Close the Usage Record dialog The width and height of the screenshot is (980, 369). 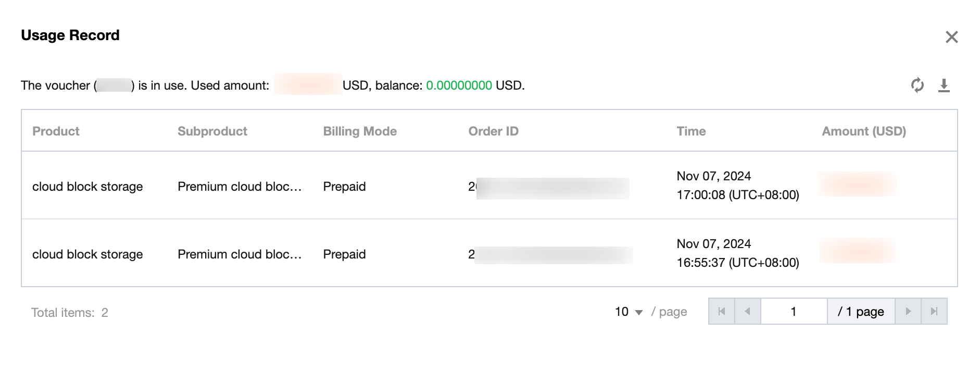951,37
